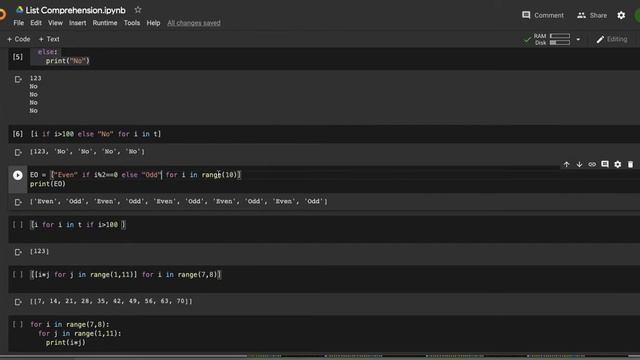Run cell 6 via its bracket
This screenshot has width=640, height=360.
tap(18, 134)
